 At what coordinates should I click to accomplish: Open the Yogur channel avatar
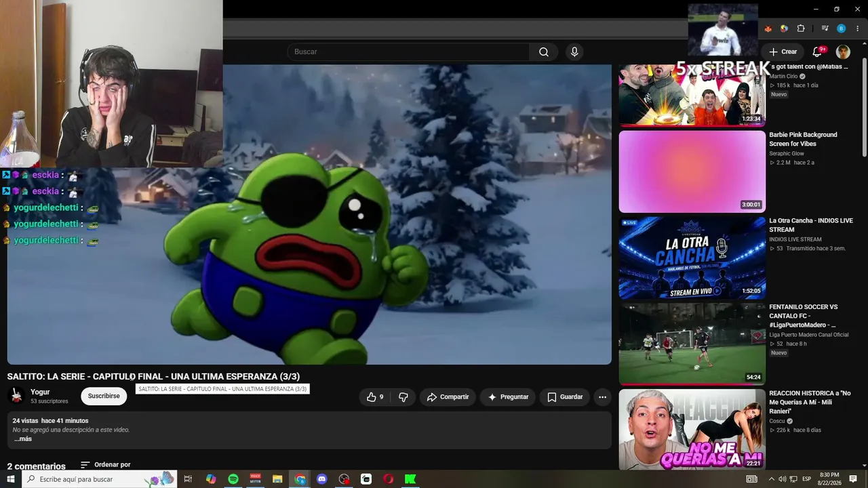point(17,396)
